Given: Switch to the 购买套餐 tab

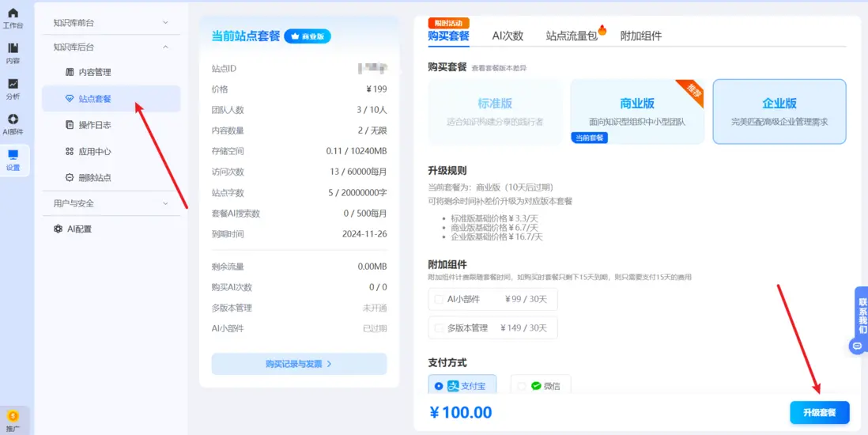Looking at the screenshot, I should click(x=448, y=36).
